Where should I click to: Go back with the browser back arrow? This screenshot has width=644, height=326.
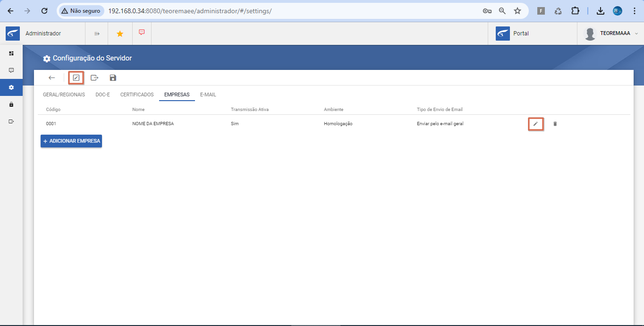pos(10,10)
